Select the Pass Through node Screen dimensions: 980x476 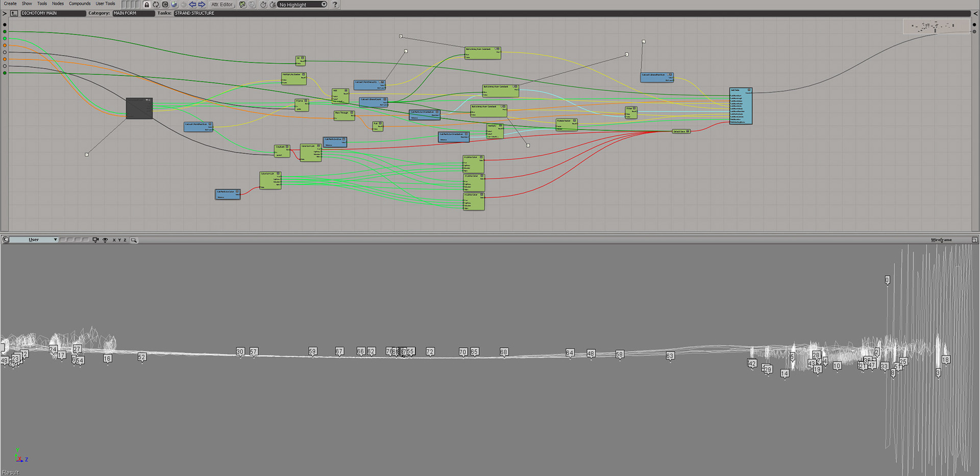344,115
